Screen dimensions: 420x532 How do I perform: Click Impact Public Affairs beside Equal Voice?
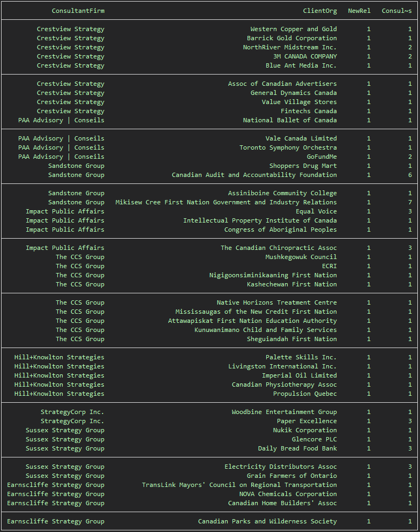(65, 211)
